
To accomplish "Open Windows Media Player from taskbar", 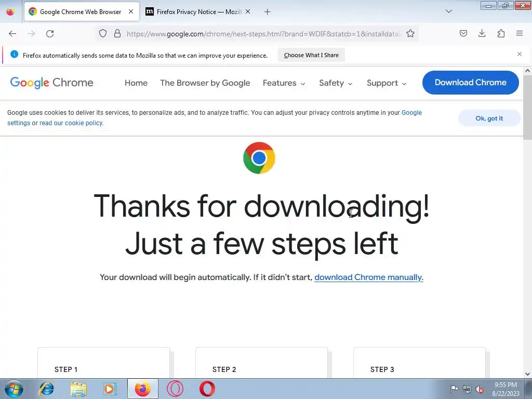I will 110,389.
